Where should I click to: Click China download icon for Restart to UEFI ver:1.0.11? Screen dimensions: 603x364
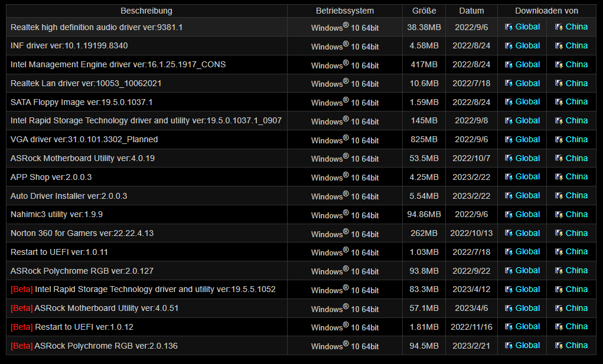(559, 251)
